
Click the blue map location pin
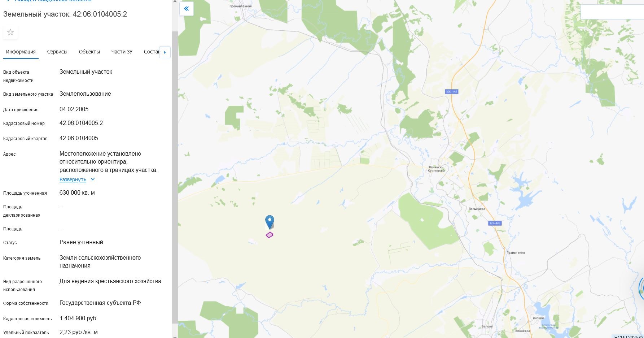tap(270, 222)
